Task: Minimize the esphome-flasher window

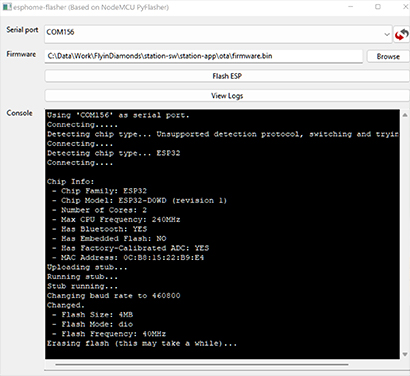Action: click(x=350, y=7)
